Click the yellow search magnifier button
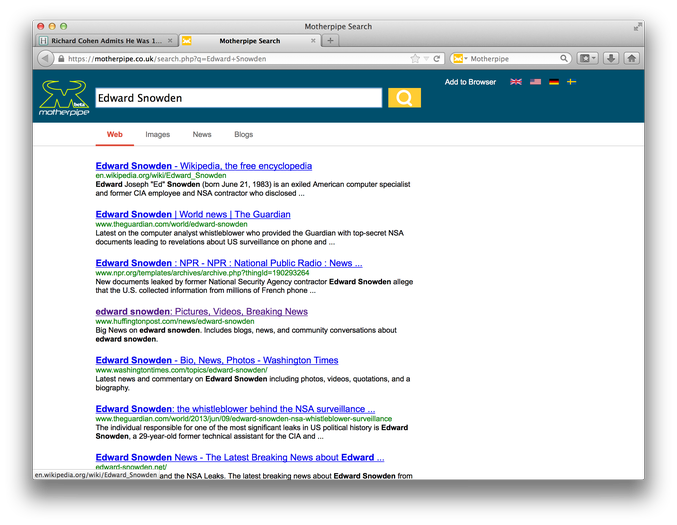 pyautogui.click(x=404, y=98)
